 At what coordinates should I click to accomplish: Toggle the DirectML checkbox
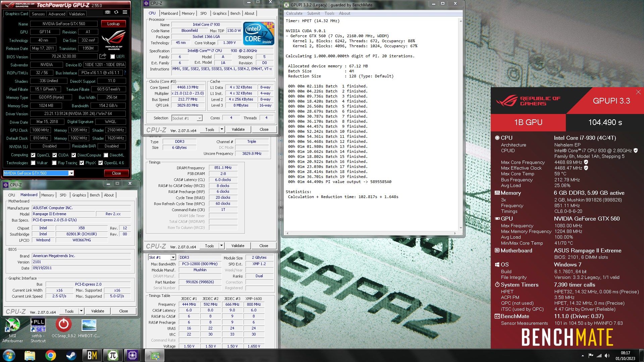click(x=106, y=155)
